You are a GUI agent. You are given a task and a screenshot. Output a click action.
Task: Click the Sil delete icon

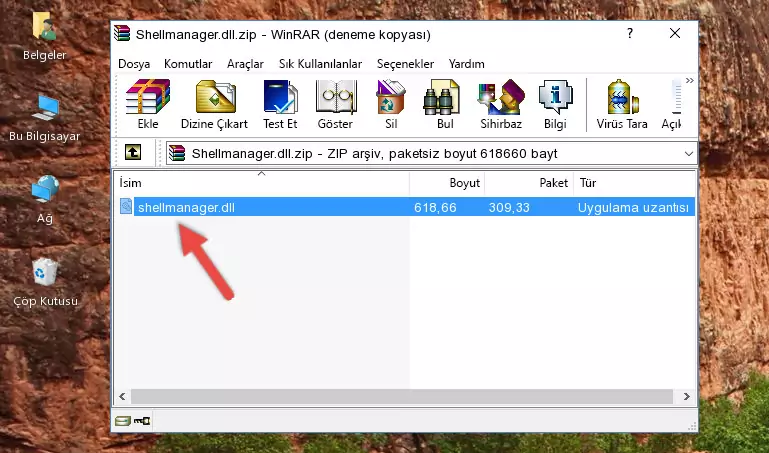[x=391, y=104]
